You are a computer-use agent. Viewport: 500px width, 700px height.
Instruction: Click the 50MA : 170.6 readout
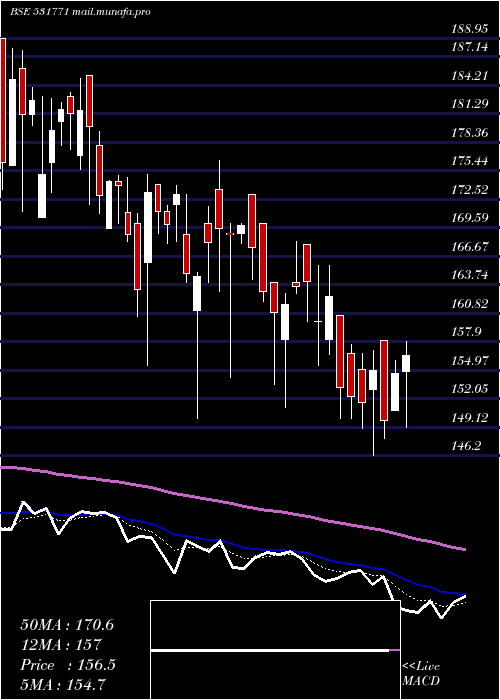click(67, 625)
